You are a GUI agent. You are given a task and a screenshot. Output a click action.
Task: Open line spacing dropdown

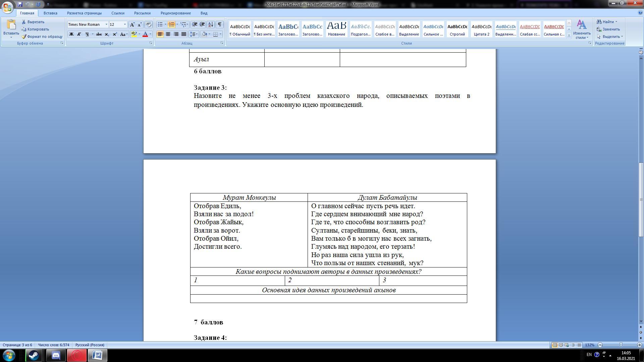(x=193, y=34)
